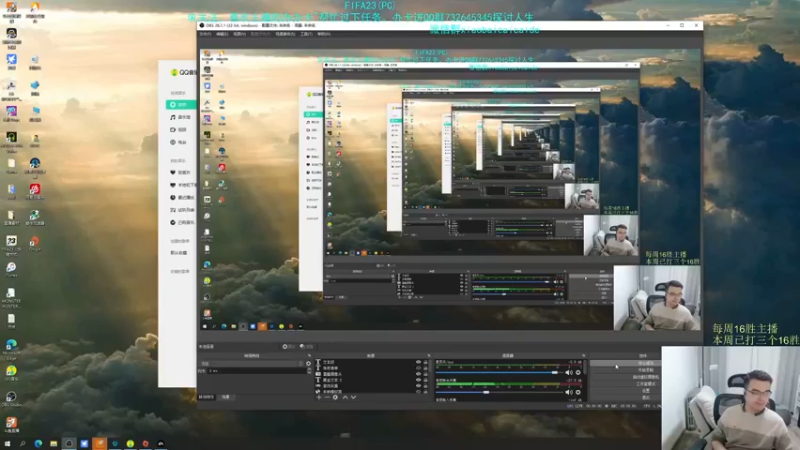Move selected source up with arrow
Viewport: 800px width, 450px height.
click(x=345, y=397)
